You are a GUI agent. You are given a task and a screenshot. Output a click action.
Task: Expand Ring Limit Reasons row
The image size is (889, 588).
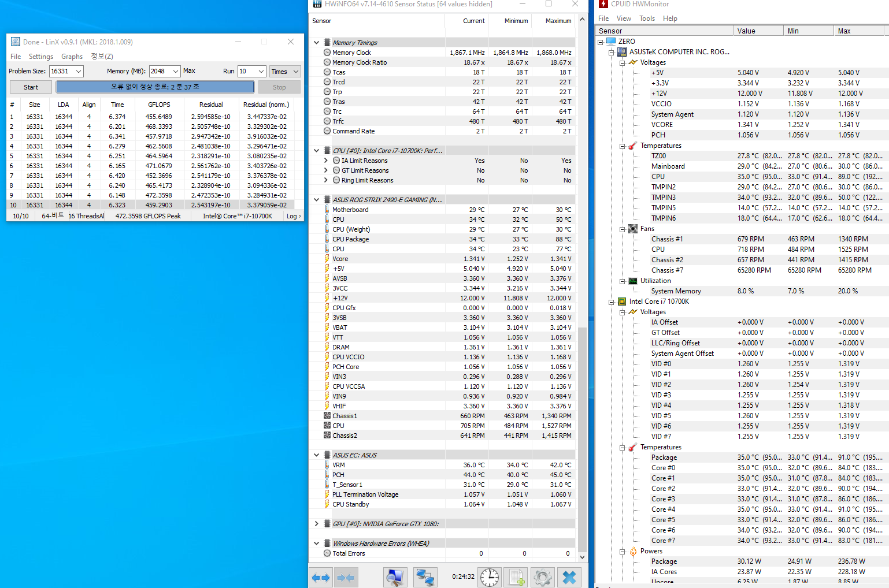click(x=326, y=180)
